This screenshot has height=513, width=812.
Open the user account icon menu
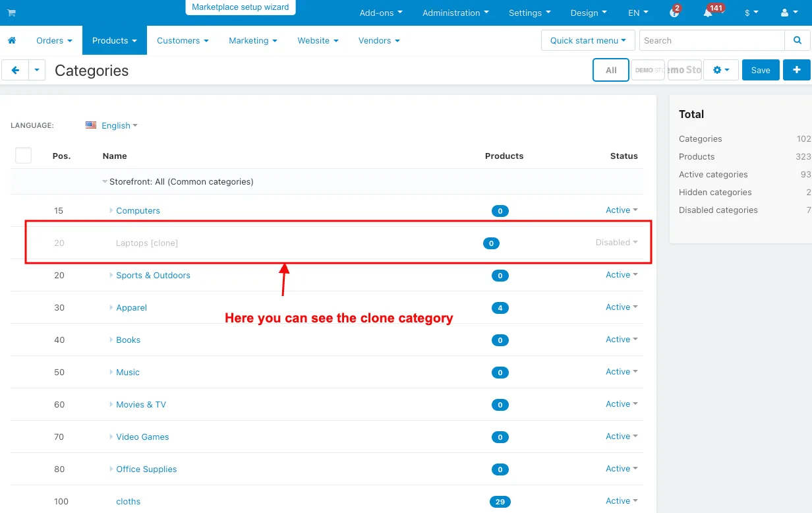788,13
